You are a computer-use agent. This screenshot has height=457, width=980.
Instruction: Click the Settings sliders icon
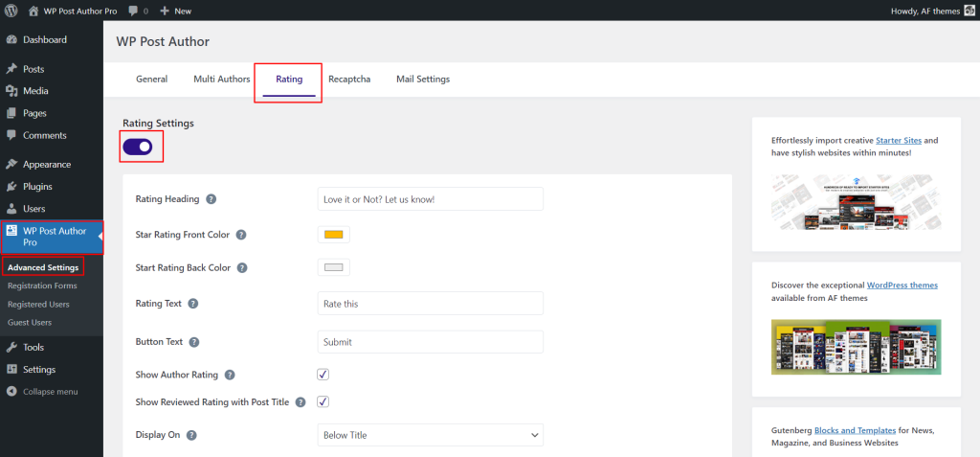point(11,370)
